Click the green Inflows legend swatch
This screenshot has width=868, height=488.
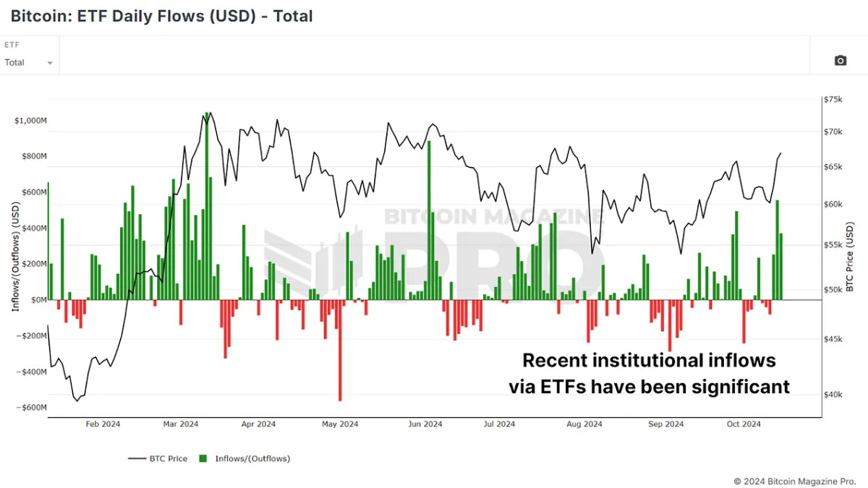[203, 458]
